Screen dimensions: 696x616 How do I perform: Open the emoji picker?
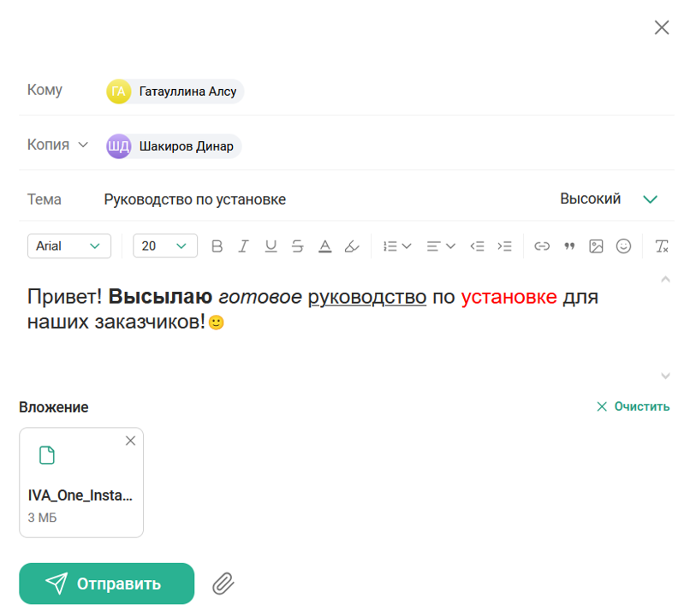point(623,246)
